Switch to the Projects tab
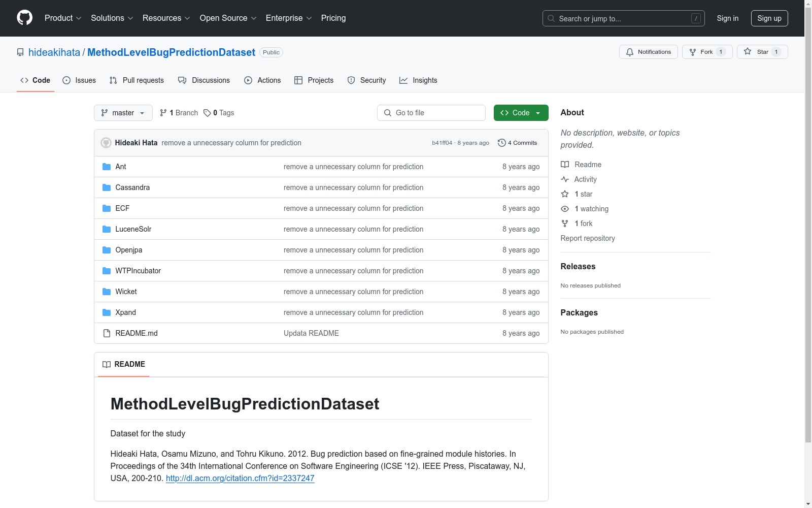Viewport: 812px width, 508px height. tap(314, 80)
